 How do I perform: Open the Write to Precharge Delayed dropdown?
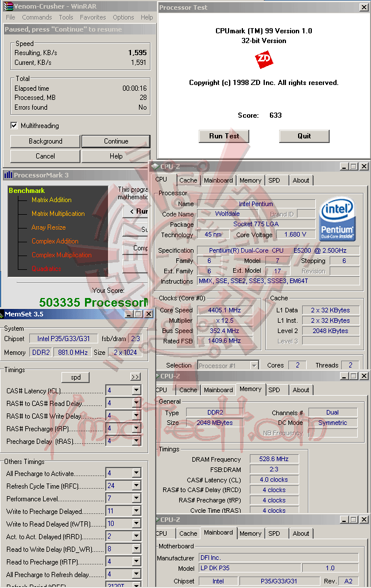point(137,511)
